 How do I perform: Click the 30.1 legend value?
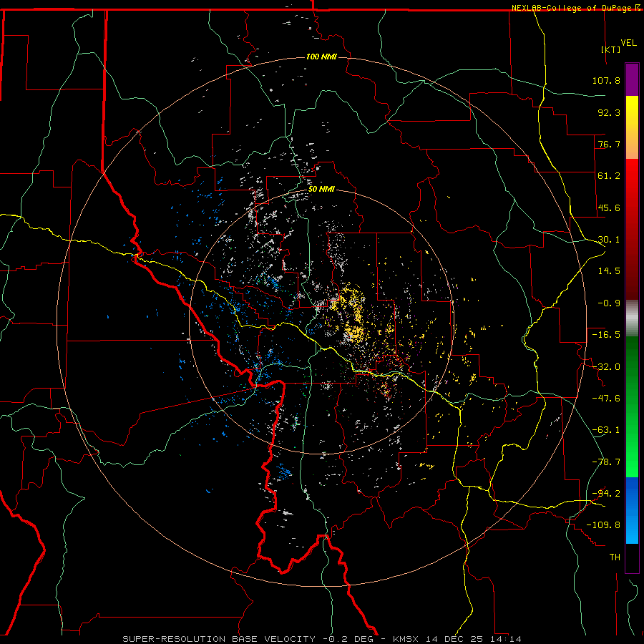609,240
